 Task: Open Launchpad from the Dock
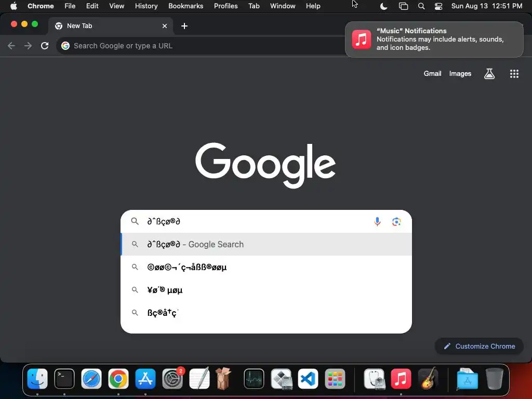pos(335,379)
